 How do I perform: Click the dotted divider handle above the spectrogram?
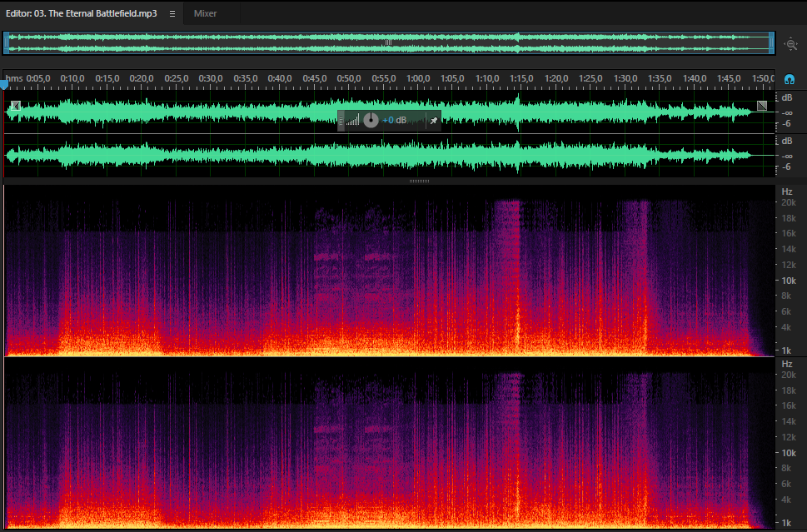tap(419, 181)
